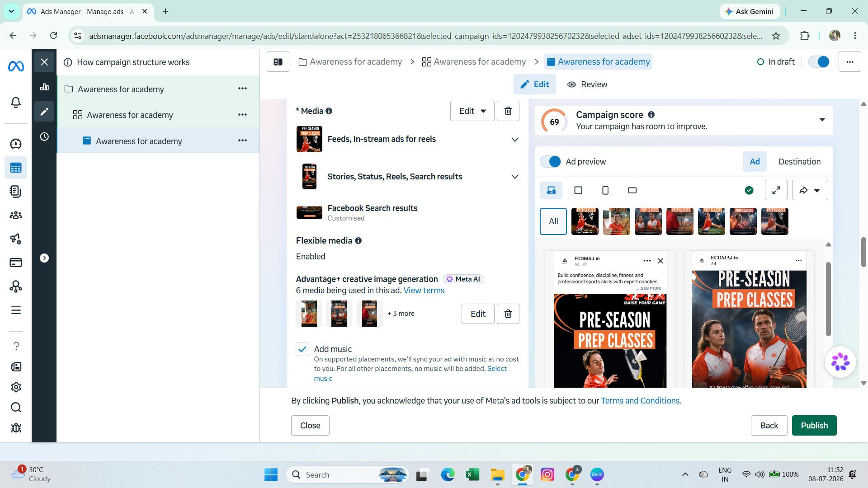Expand dark rail with arrow icon
This screenshot has height=488, width=868.
[x=44, y=258]
